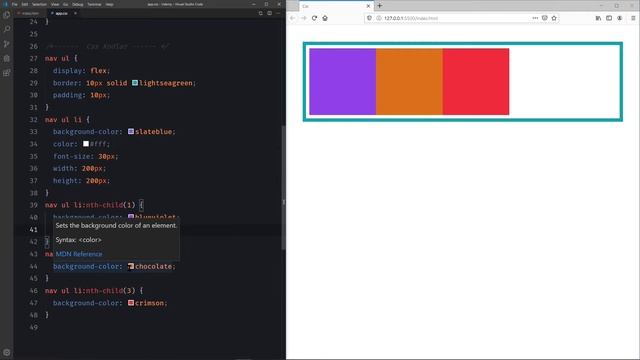Open the File menu in VS Code
This screenshot has height=360, width=640.
tap(15, 4)
